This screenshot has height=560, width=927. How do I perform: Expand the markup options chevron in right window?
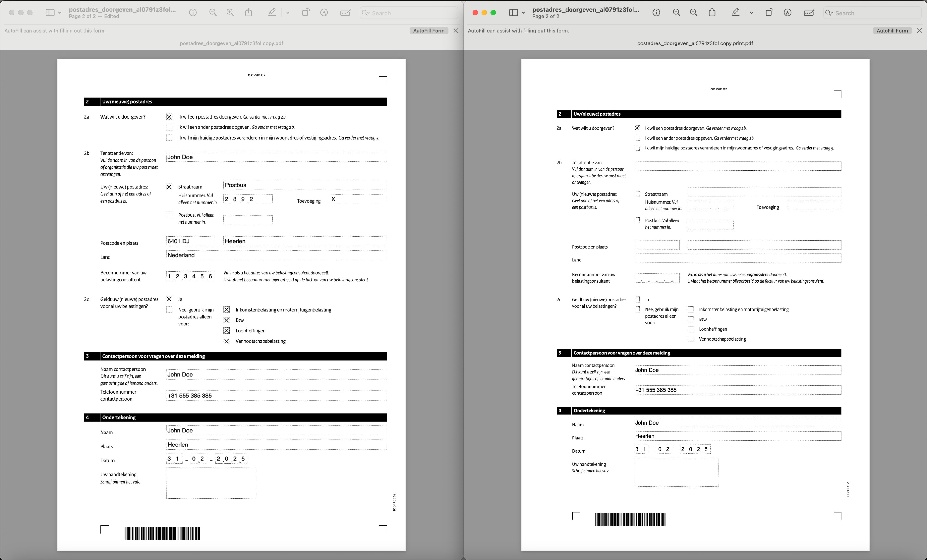(x=751, y=13)
